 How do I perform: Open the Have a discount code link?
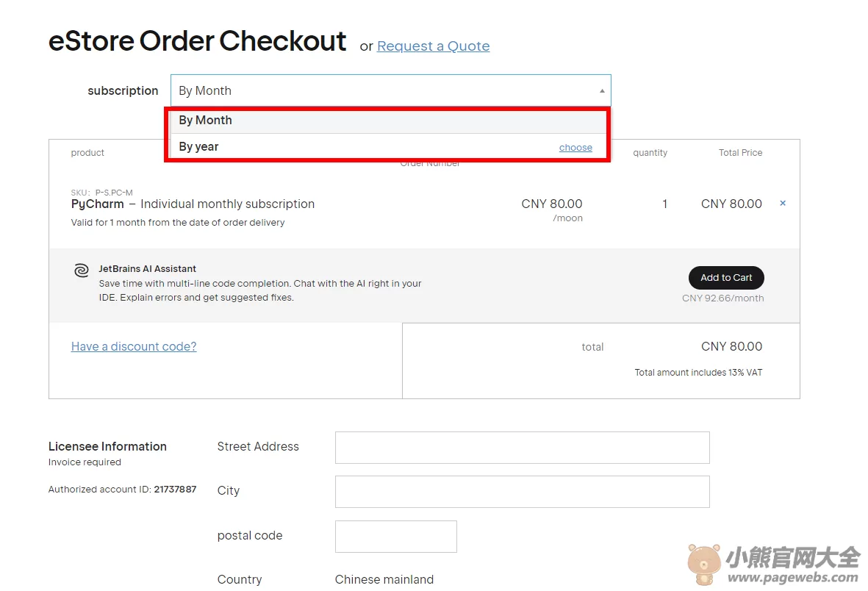[134, 346]
